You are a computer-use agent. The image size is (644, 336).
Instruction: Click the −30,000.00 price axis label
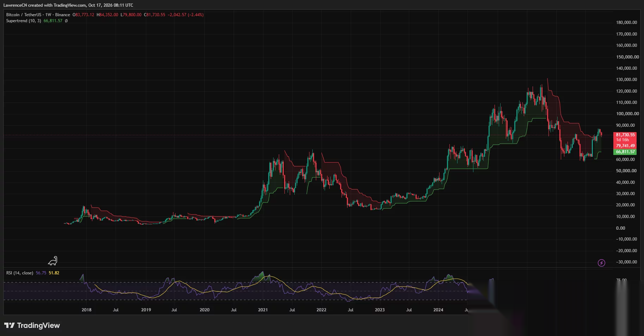(x=626, y=262)
